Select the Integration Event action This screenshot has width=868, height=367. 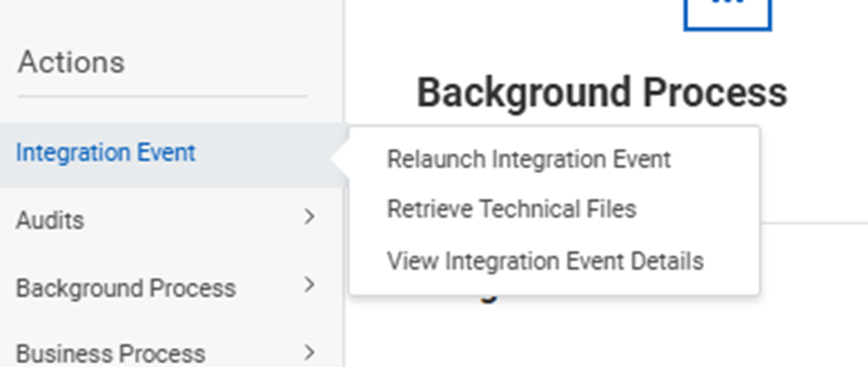point(106,153)
